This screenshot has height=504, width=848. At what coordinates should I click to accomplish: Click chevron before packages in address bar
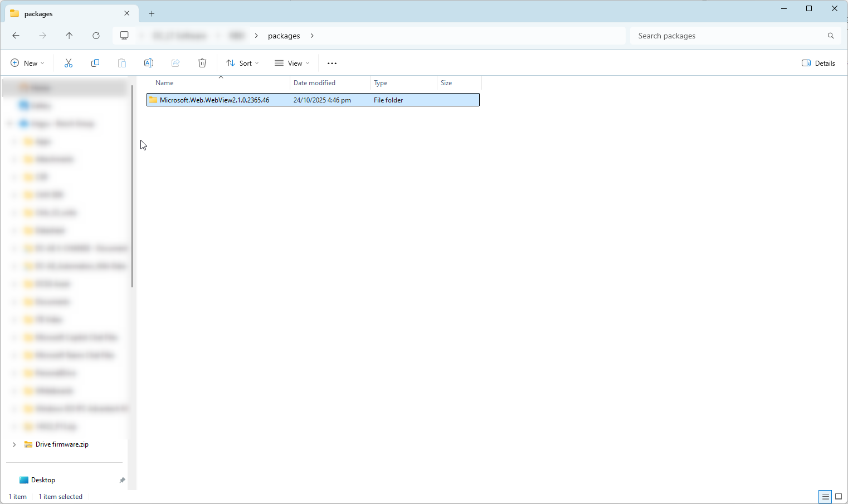(256, 36)
